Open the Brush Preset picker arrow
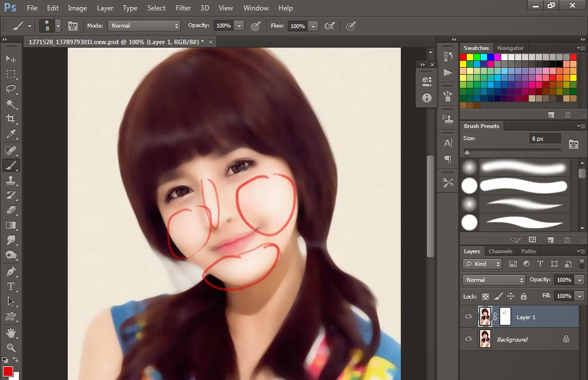 [x=58, y=26]
